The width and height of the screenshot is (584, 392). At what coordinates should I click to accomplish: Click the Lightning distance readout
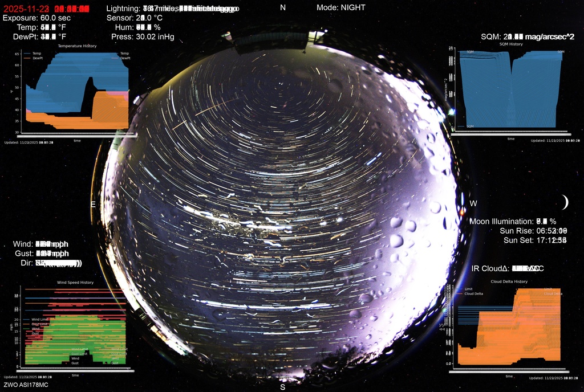click(x=173, y=9)
